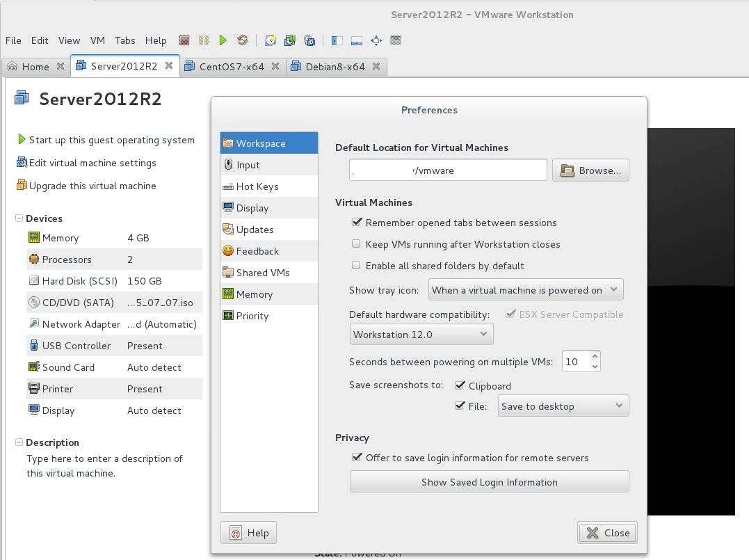
Task: Open the Help menu
Action: point(156,40)
